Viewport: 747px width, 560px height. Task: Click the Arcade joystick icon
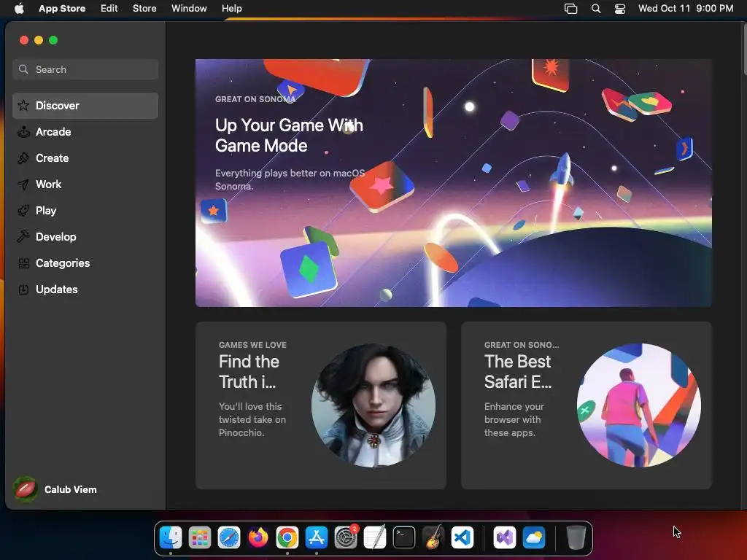pyautogui.click(x=23, y=132)
